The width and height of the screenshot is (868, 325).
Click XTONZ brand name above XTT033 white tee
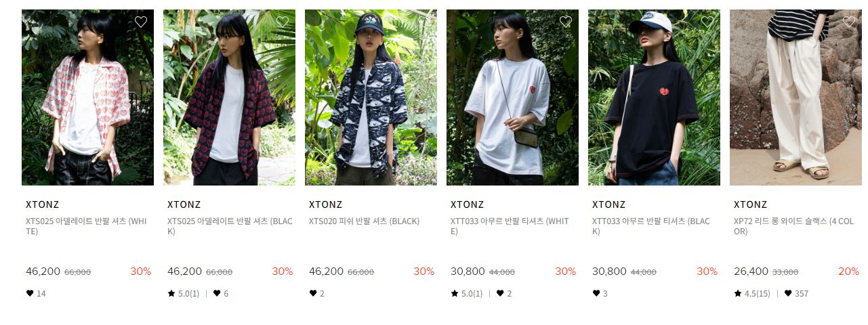click(x=468, y=204)
